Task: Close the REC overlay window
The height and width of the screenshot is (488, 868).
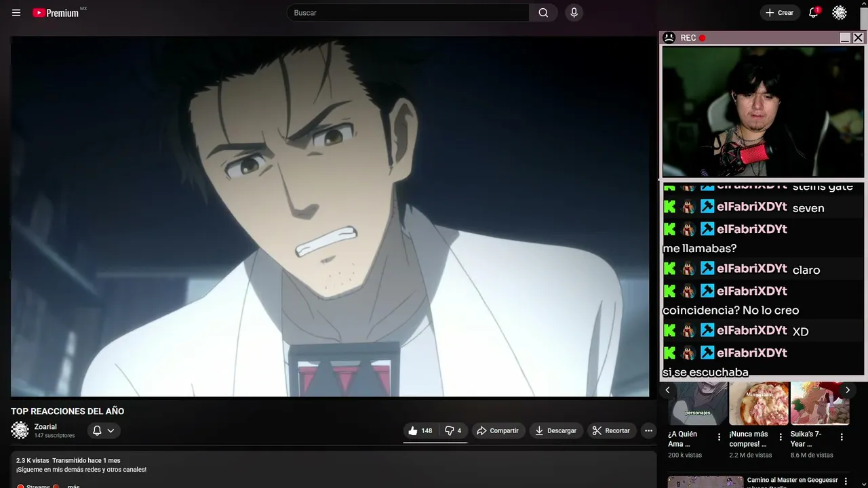Action: (858, 38)
